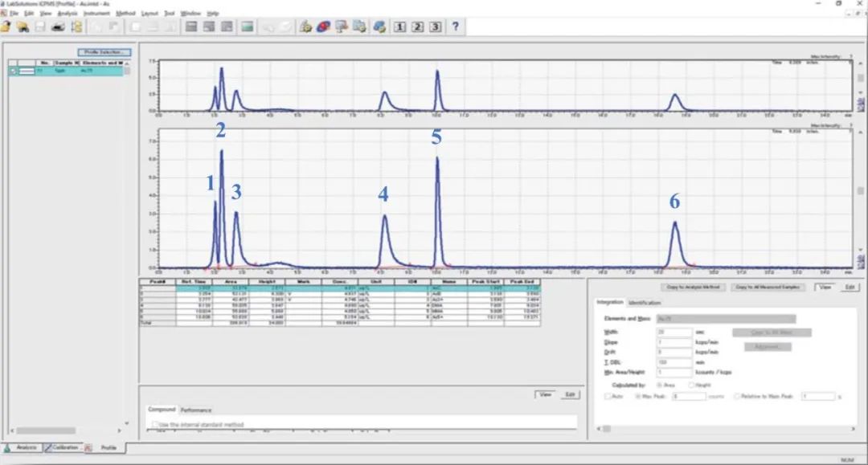The width and height of the screenshot is (868, 465).
Task: Select the numbered layout 2 icon
Action: (x=417, y=27)
